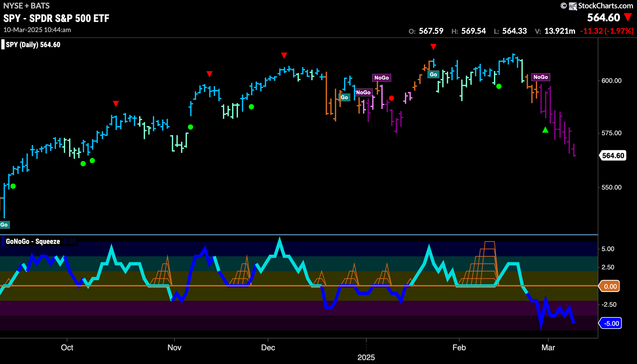The image size is (637, 364).
Task: Click the left green dot of the October pair
Action: (83, 164)
